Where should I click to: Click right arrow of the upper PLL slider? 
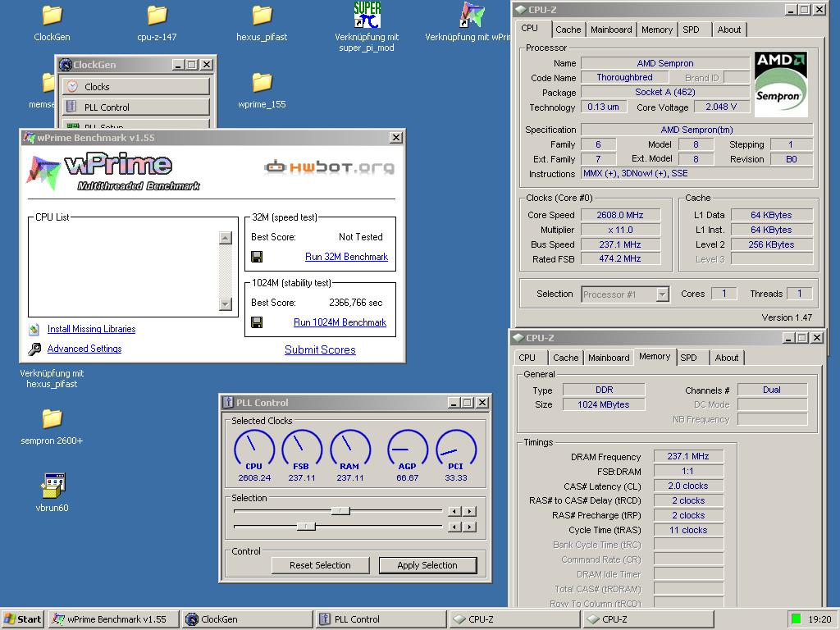(469, 512)
